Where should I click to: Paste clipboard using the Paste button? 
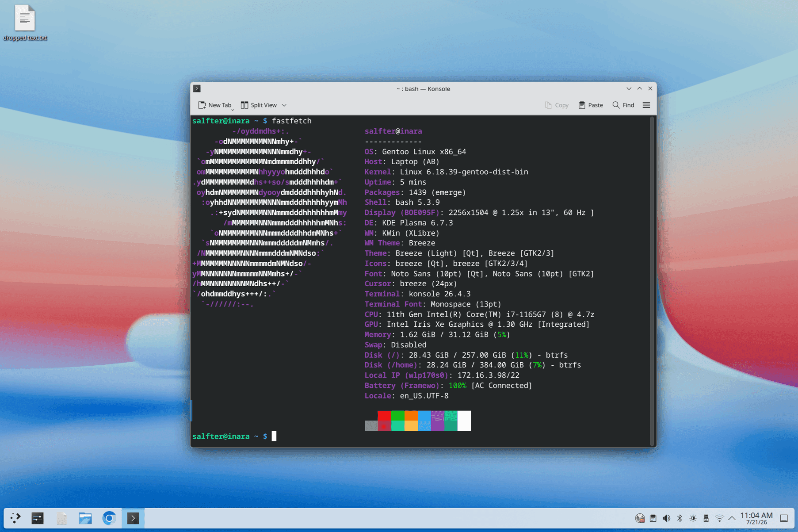pos(591,105)
